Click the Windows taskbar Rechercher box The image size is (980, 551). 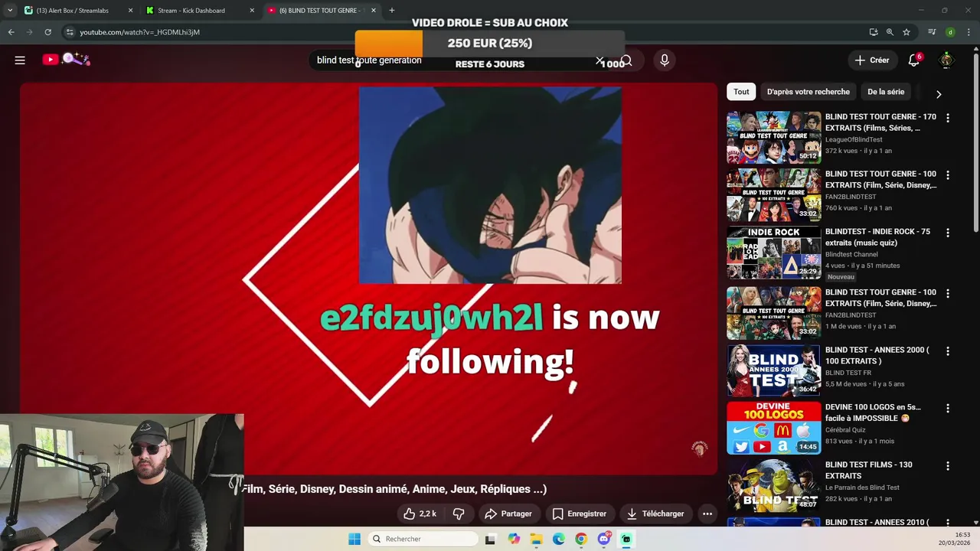[x=423, y=539]
